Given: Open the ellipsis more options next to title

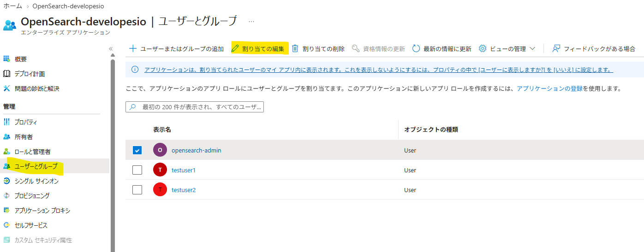Looking at the screenshot, I should point(251,21).
